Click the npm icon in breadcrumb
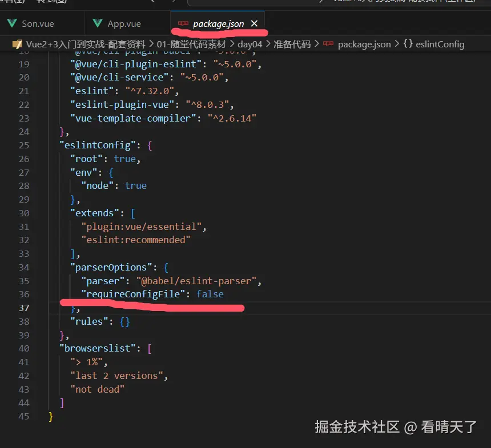491x448 pixels. coord(328,43)
